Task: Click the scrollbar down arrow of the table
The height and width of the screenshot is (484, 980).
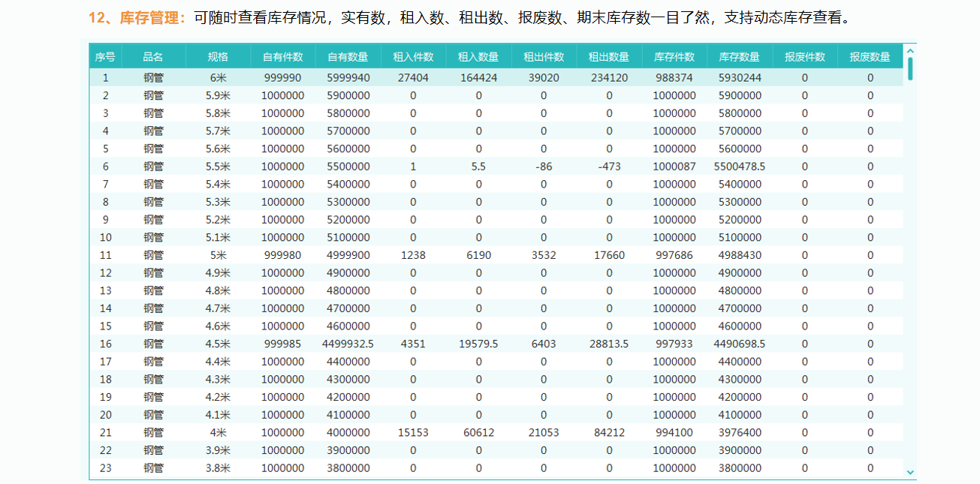Action: point(910,472)
